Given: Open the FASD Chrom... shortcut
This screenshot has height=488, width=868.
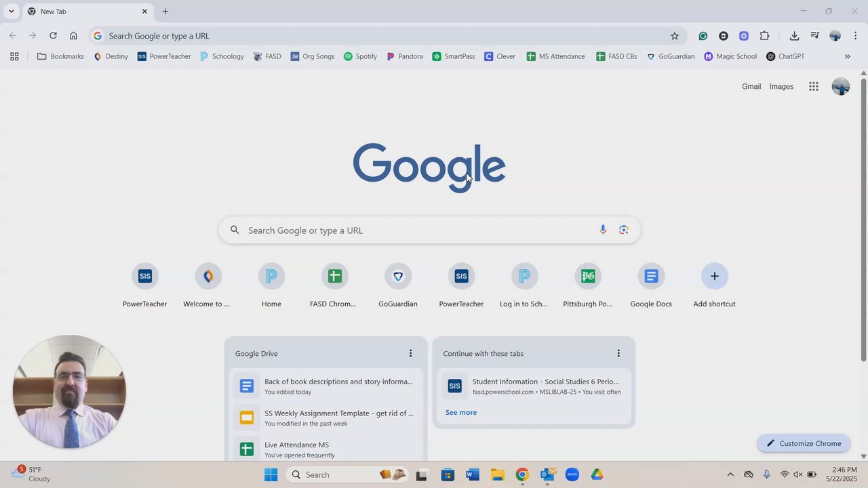Looking at the screenshot, I should (x=334, y=285).
